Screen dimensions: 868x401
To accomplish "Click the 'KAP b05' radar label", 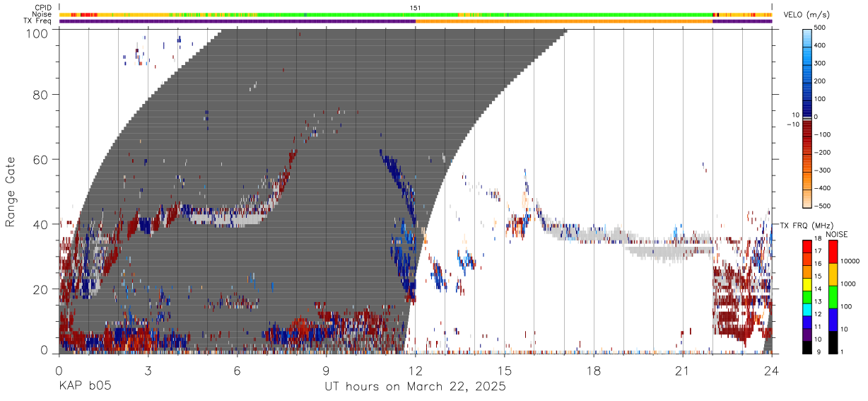I will coord(85,387).
